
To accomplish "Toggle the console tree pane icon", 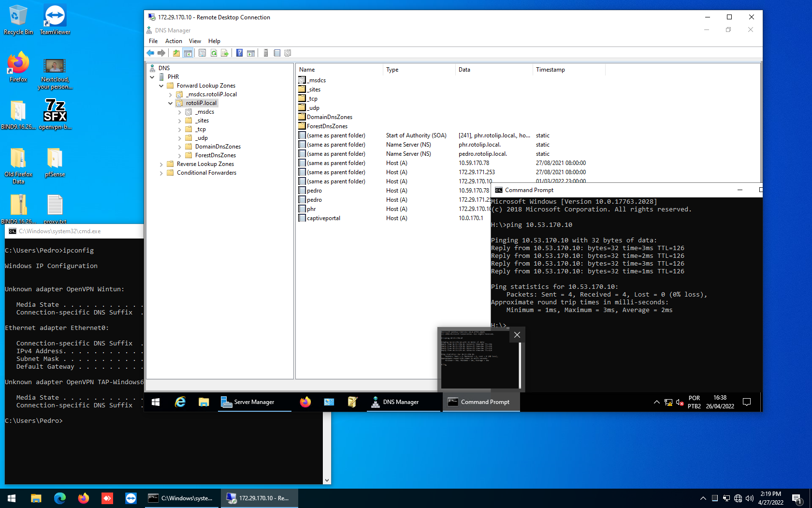I will click(188, 53).
